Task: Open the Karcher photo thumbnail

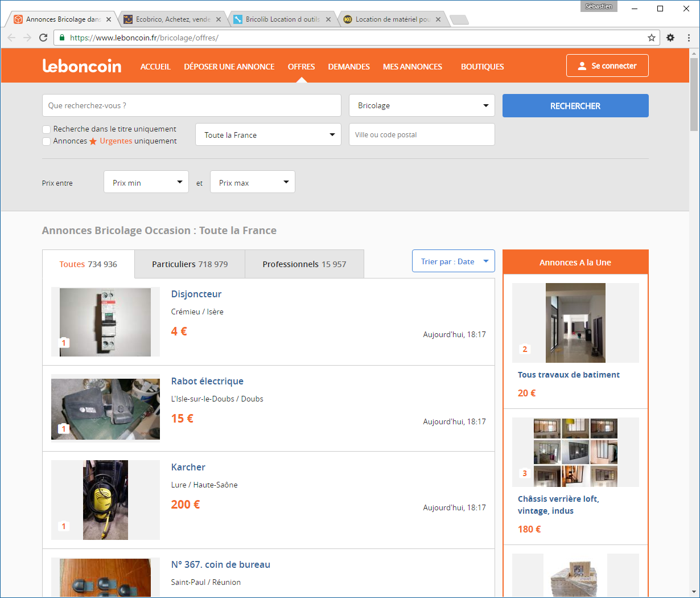Action: coord(105,500)
